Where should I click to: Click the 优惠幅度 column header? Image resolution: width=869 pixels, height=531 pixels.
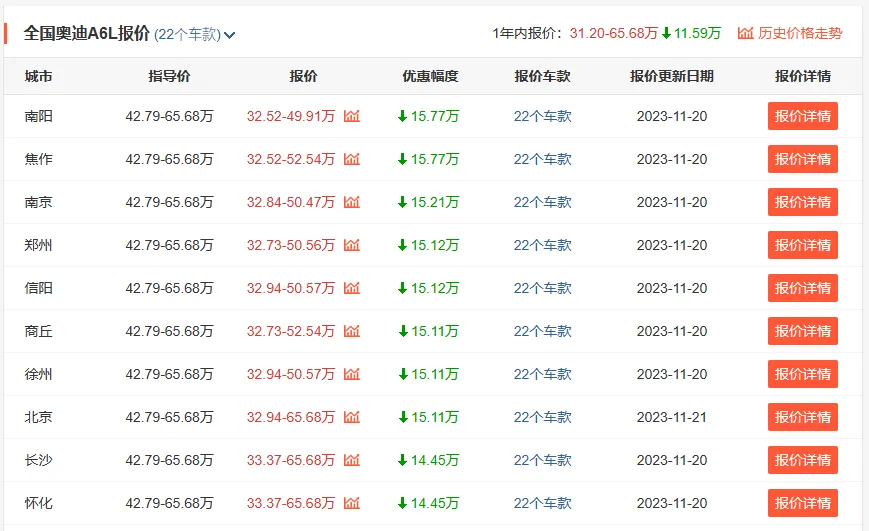pos(430,76)
